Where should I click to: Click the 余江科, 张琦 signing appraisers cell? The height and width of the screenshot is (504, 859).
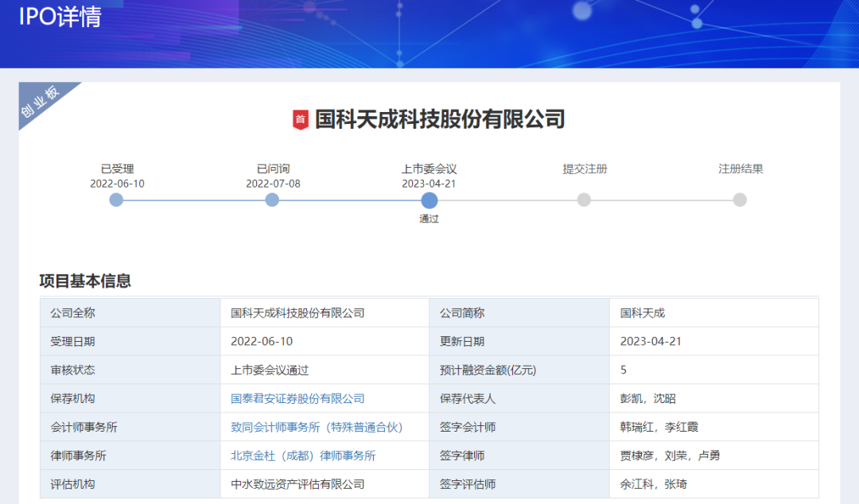coord(713,484)
